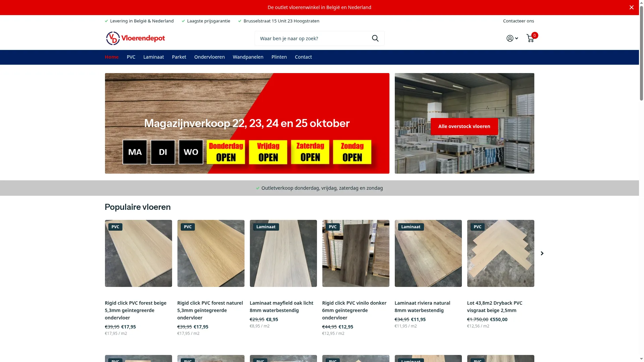Click 'Rigid click PVC forest beige' title

point(136,310)
